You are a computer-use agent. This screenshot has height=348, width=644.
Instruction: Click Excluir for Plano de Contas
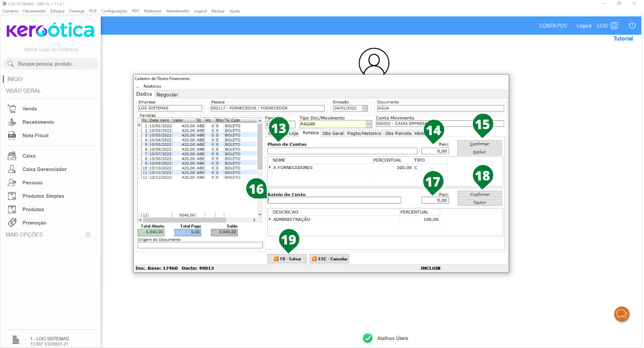click(479, 152)
